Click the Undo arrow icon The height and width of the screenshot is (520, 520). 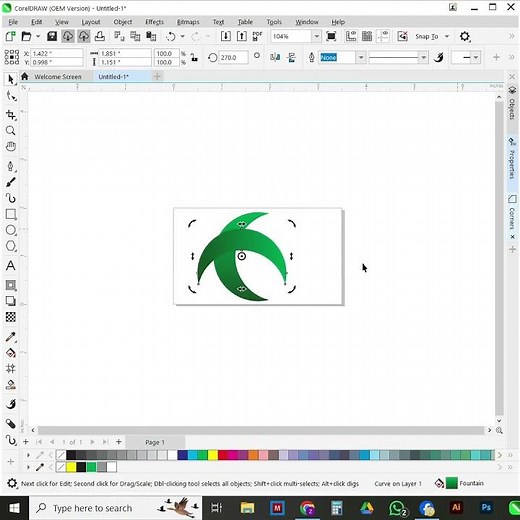pos(171,36)
